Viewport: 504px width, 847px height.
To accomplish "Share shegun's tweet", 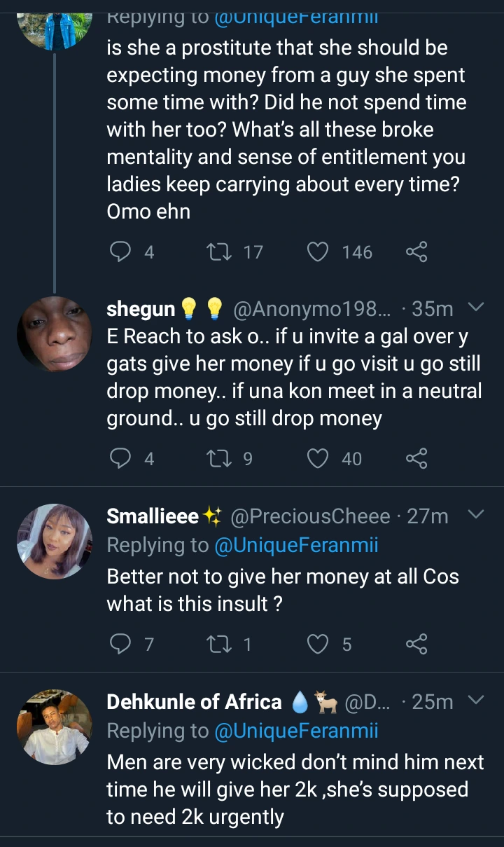I will click(416, 459).
